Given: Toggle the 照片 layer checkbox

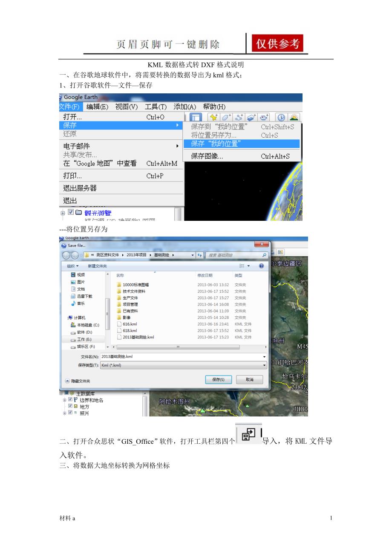Looking at the screenshot, I should 70,413.
